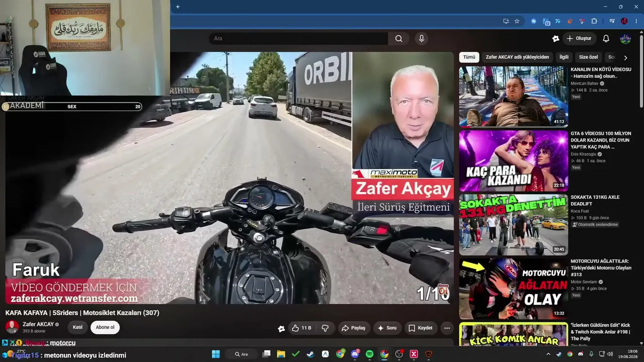Open Zafer AKCAY channel avatar
This screenshot has width=644, height=362.
(x=12, y=327)
